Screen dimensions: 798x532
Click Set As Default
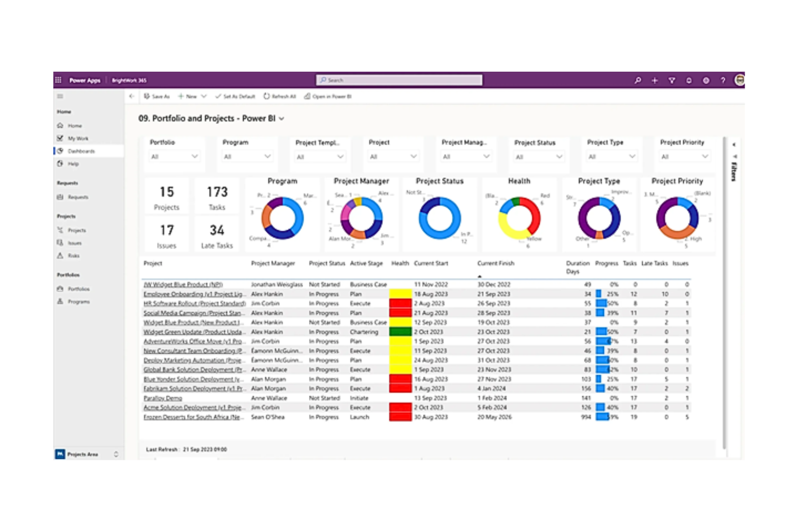tap(235, 96)
